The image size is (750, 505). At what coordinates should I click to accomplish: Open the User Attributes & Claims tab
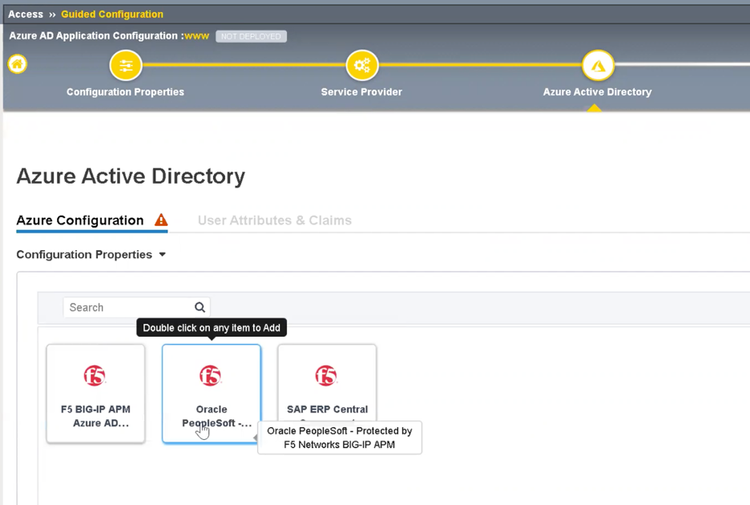coord(274,220)
